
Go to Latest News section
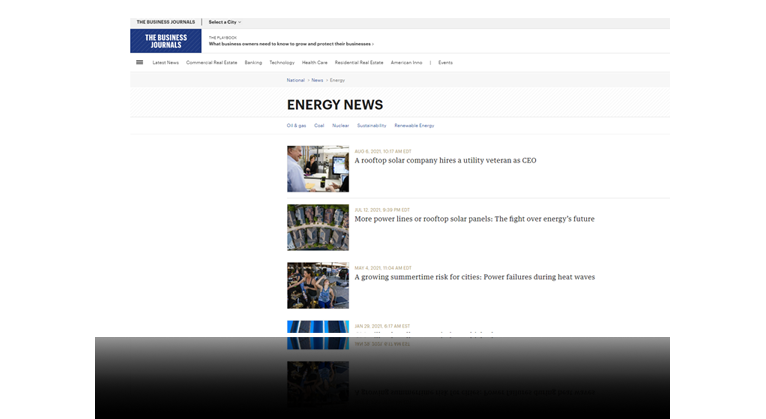[166, 63]
